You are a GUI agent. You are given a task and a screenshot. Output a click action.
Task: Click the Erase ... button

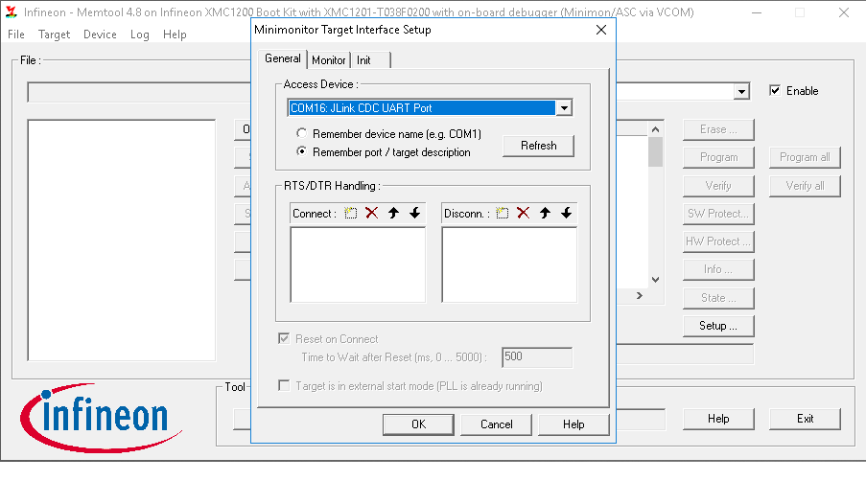(718, 129)
